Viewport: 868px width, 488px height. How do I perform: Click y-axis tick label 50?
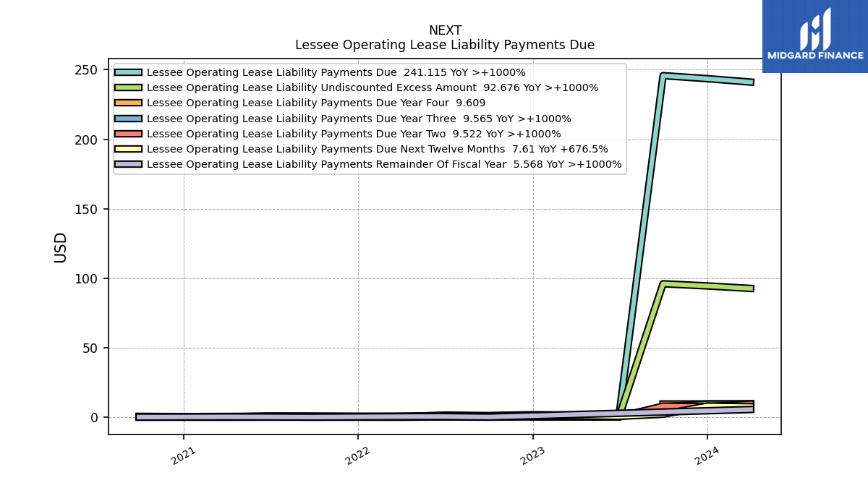[x=90, y=348]
